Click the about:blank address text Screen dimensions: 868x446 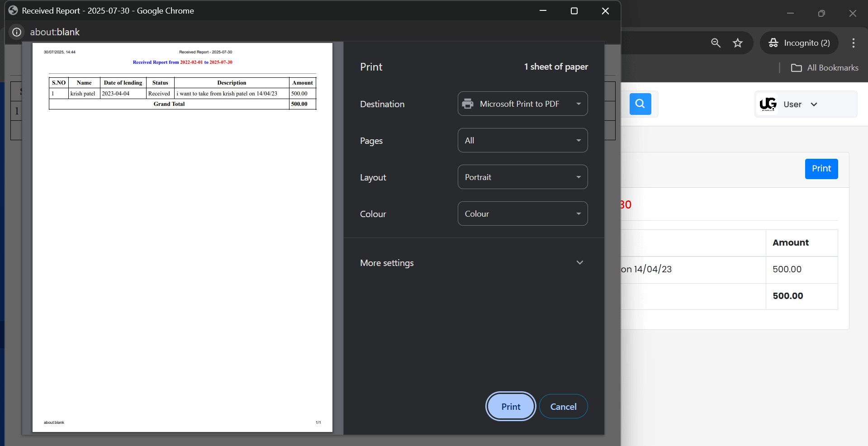click(55, 32)
